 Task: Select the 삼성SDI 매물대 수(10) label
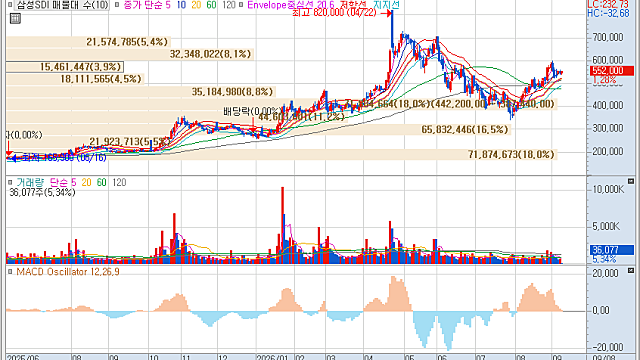(62, 5)
